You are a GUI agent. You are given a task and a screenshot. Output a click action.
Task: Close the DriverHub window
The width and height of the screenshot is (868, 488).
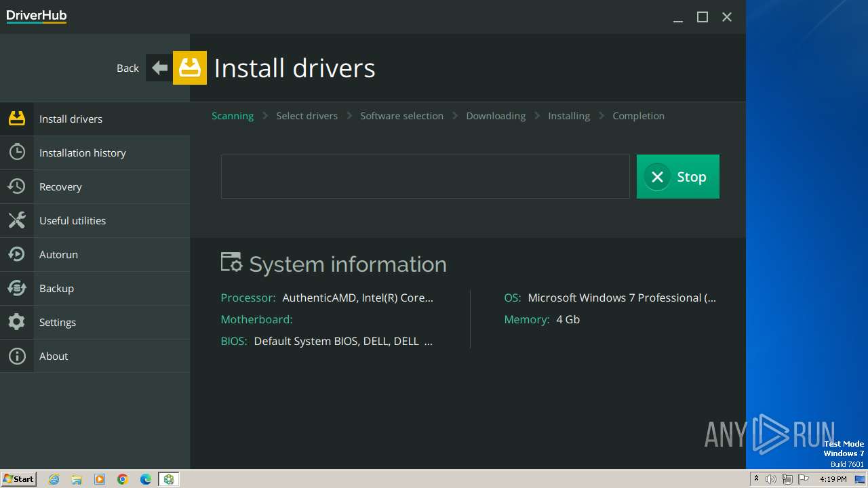[x=727, y=18]
